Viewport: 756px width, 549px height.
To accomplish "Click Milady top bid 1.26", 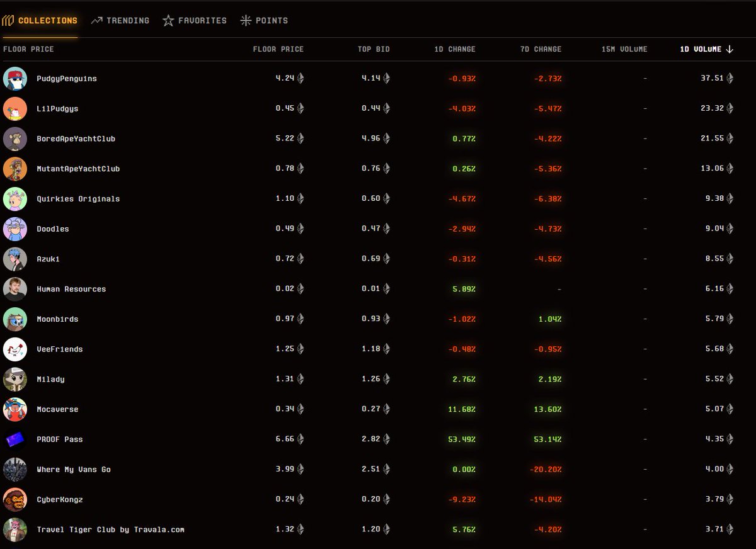I will click(371, 379).
